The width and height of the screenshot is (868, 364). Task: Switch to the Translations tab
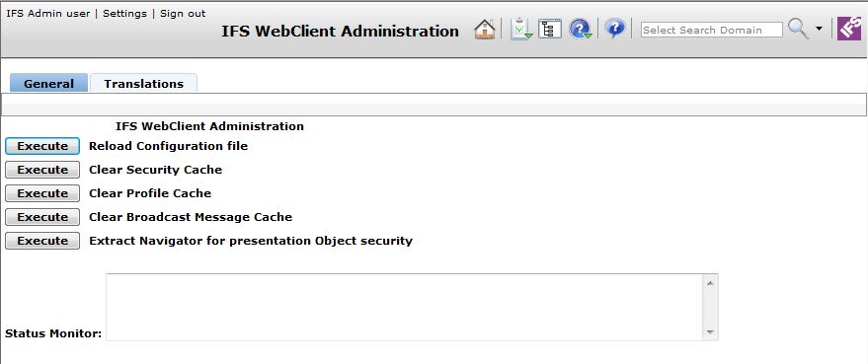click(144, 84)
